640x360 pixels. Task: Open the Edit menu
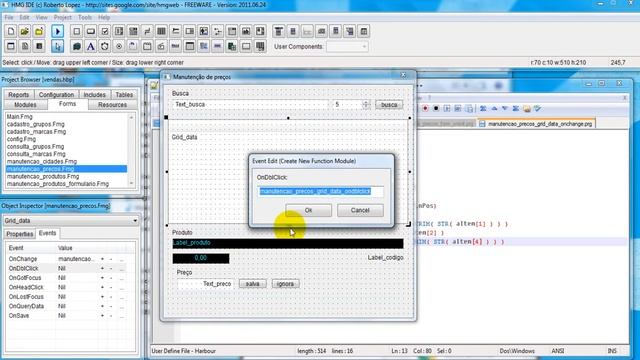24,18
